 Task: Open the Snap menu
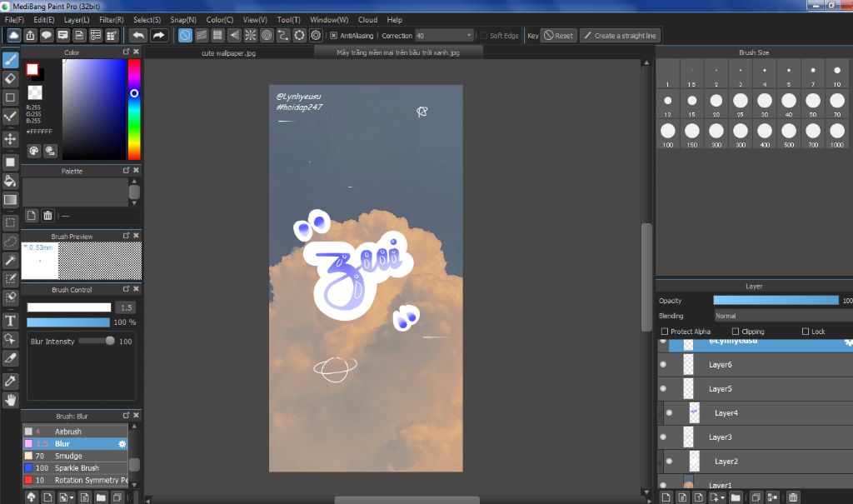(x=183, y=20)
